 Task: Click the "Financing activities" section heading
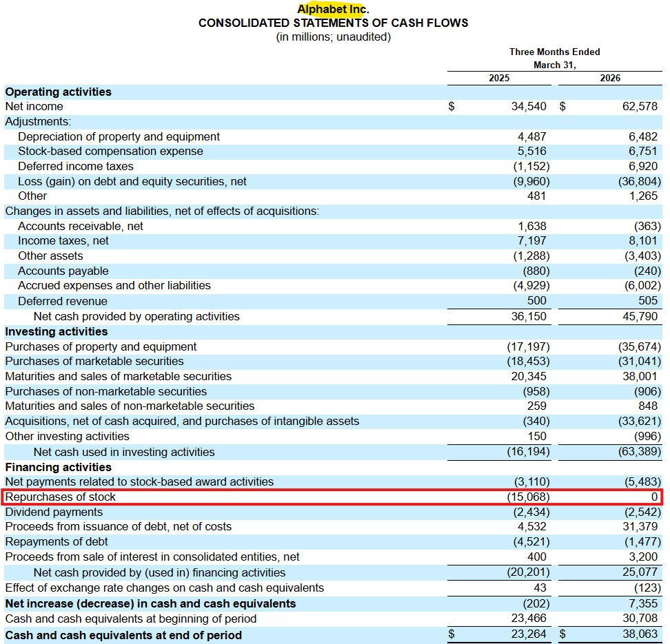[x=58, y=467]
